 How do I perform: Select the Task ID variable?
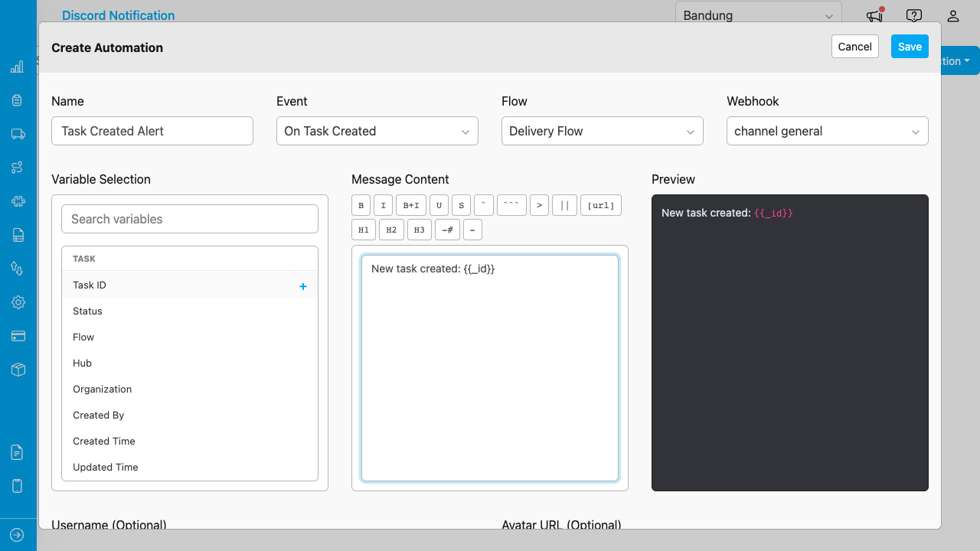(190, 285)
